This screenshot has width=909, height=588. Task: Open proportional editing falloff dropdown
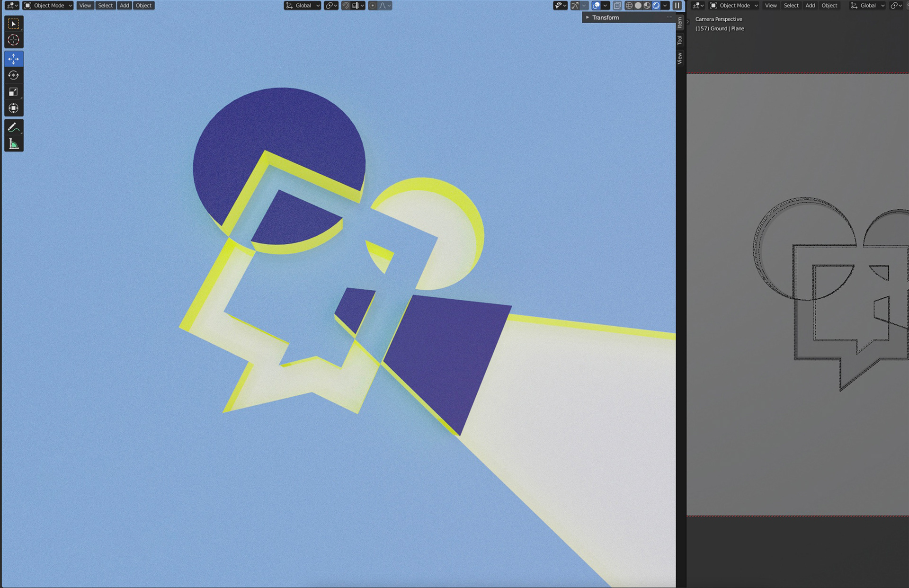click(x=385, y=6)
